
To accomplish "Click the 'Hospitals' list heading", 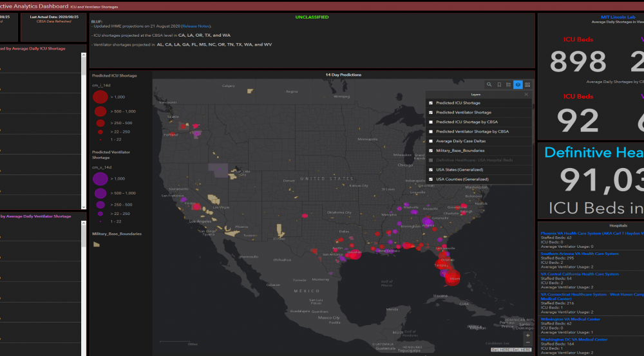I will click(x=618, y=225).
